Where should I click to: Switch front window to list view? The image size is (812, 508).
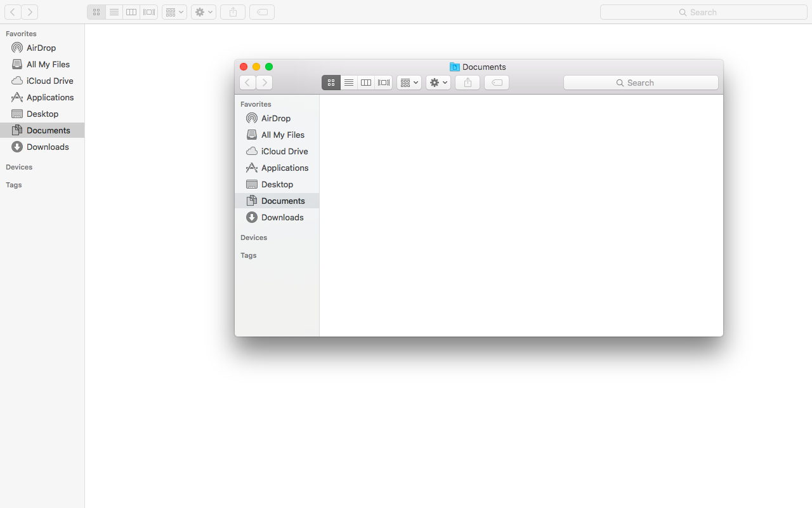coord(349,83)
